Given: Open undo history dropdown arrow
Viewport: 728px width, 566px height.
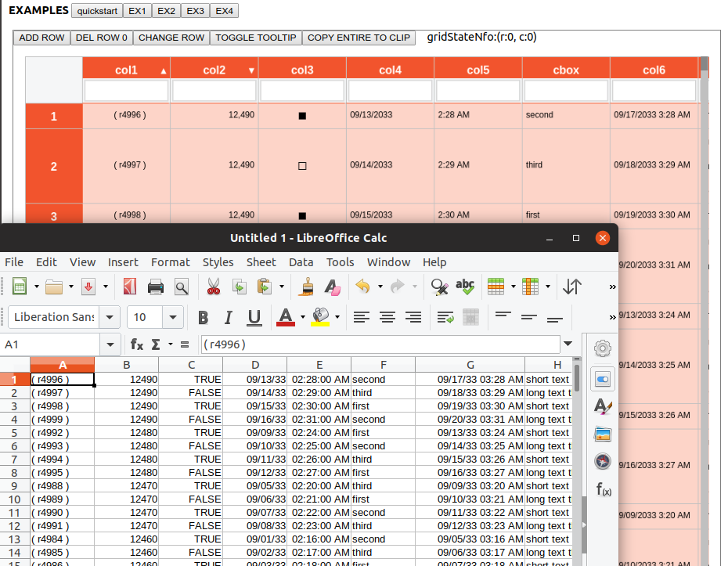Looking at the screenshot, I should point(380,287).
